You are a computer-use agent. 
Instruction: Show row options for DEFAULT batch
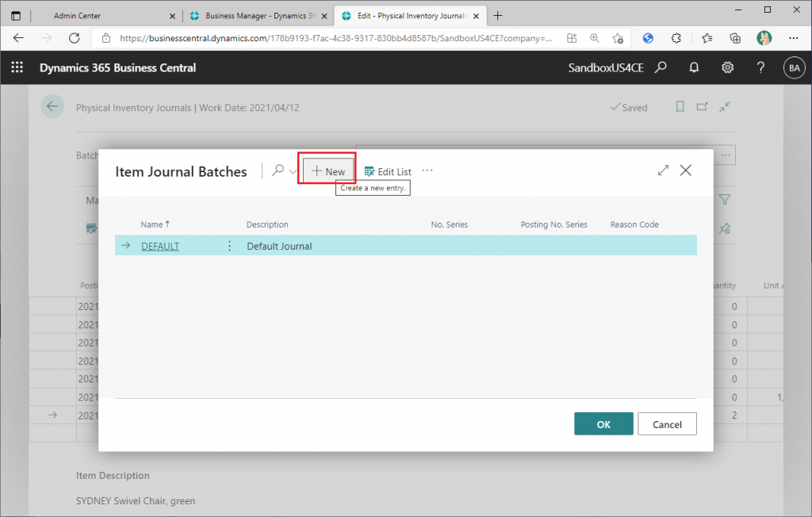229,246
